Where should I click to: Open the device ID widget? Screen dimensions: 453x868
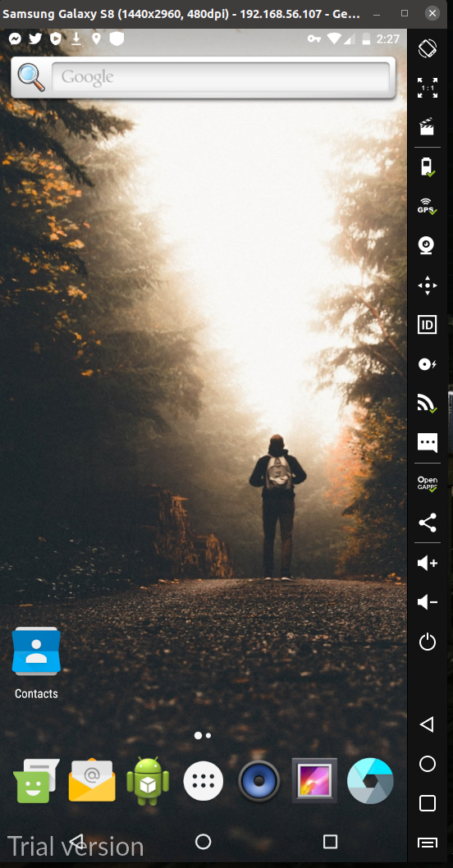point(427,324)
